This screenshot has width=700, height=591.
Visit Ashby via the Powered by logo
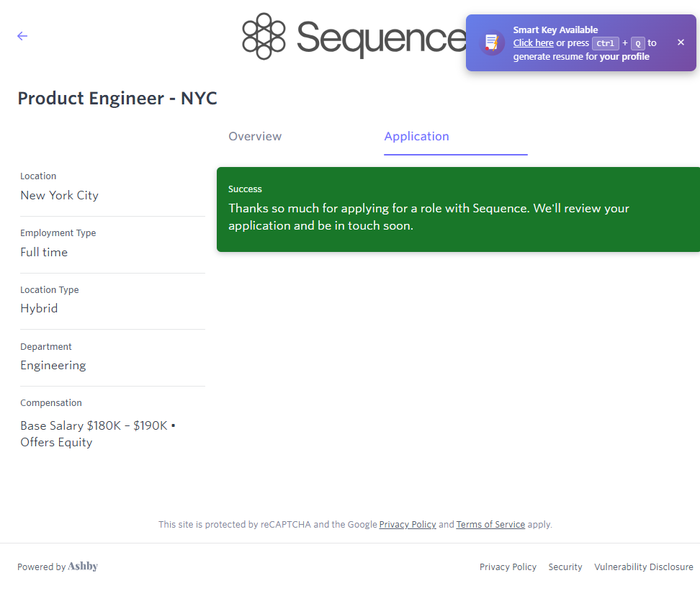pos(83,567)
